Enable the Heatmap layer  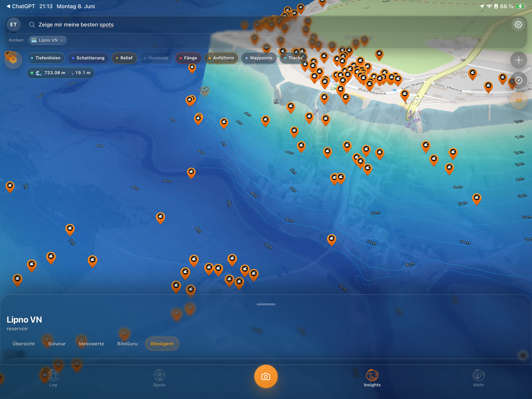click(x=156, y=58)
